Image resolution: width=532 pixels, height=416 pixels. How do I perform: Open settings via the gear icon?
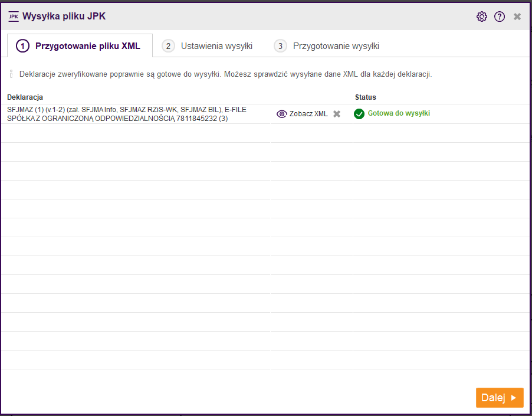click(x=481, y=17)
